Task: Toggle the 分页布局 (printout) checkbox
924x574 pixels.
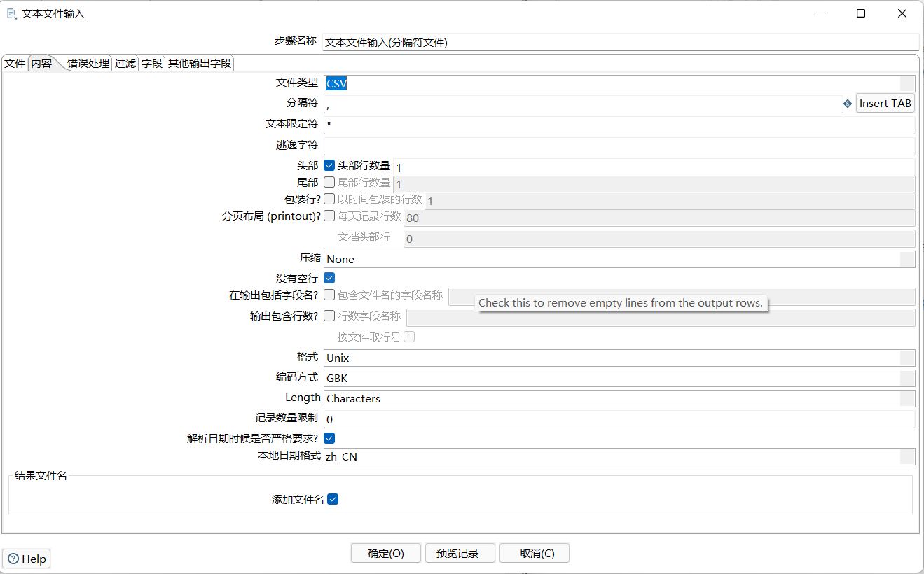Action: pyautogui.click(x=329, y=216)
